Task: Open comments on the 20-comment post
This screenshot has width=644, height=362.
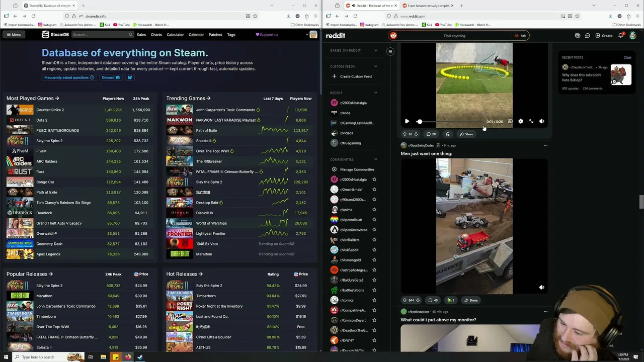Action: [x=431, y=134]
